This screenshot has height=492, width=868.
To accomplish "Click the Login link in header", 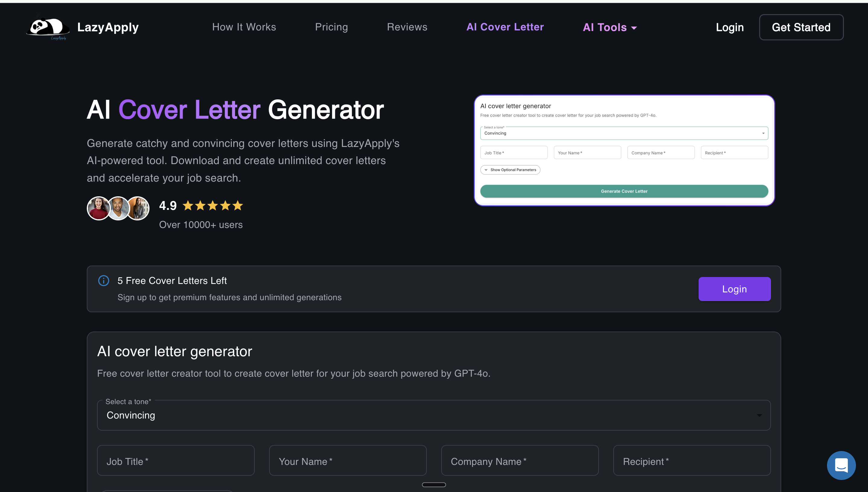I will [x=729, y=27].
